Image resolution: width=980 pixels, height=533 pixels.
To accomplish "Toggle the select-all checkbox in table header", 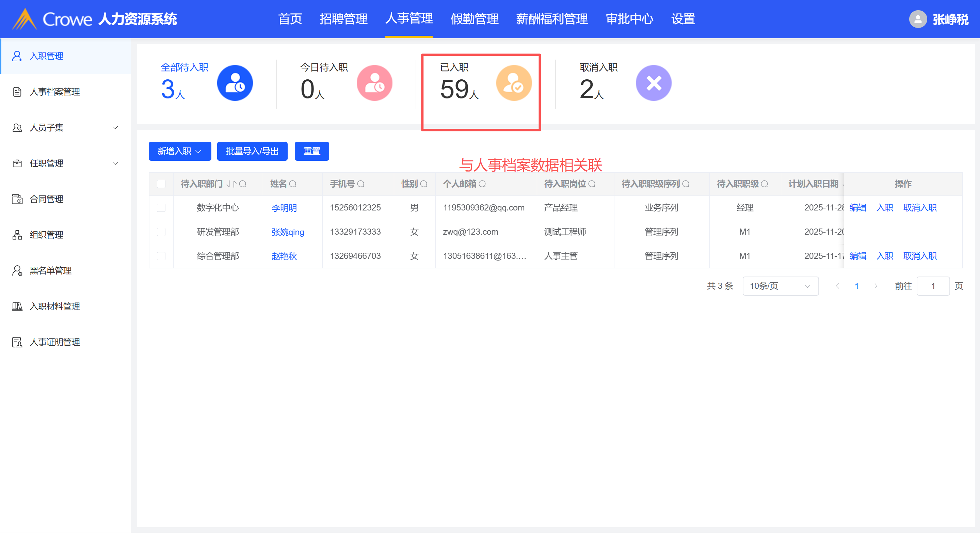I will [x=161, y=184].
